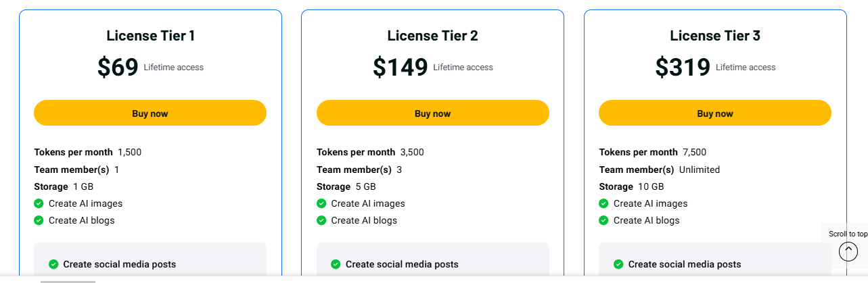Select the License Tier 3 heading
The image size is (868, 283).
715,36
